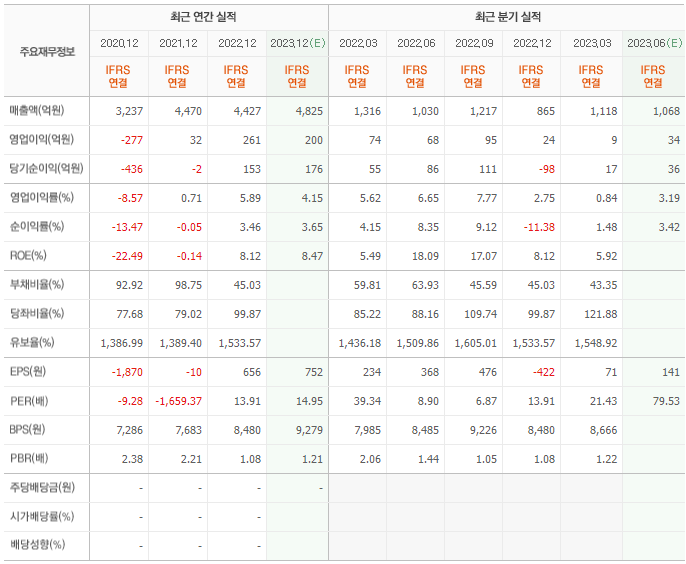Click the 배당성향(%) row label
The height and width of the screenshot is (564, 686).
tap(37, 545)
